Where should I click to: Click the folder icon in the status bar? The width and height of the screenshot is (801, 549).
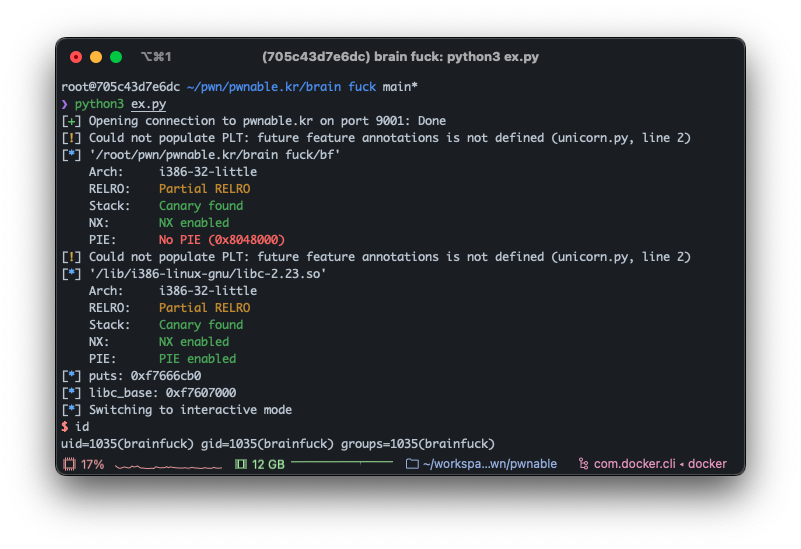[412, 464]
